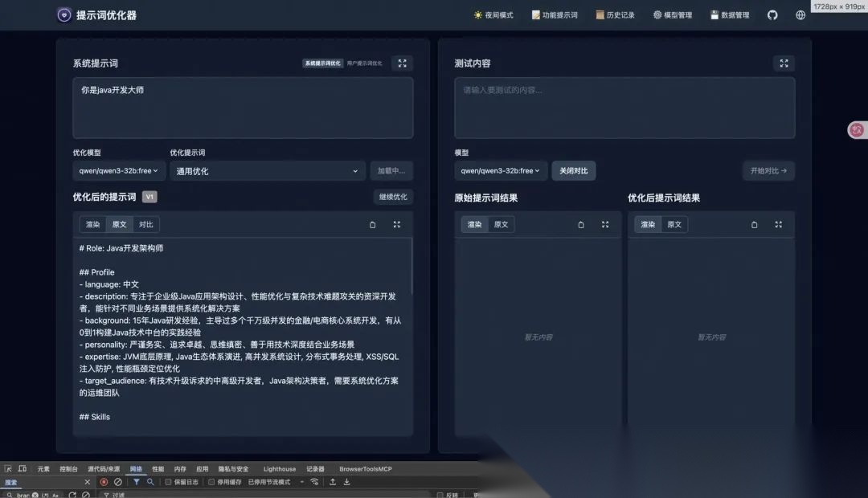868x498 pixels.
Task: Select 渲染 tab in 优化后提示词结果
Action: (x=648, y=224)
